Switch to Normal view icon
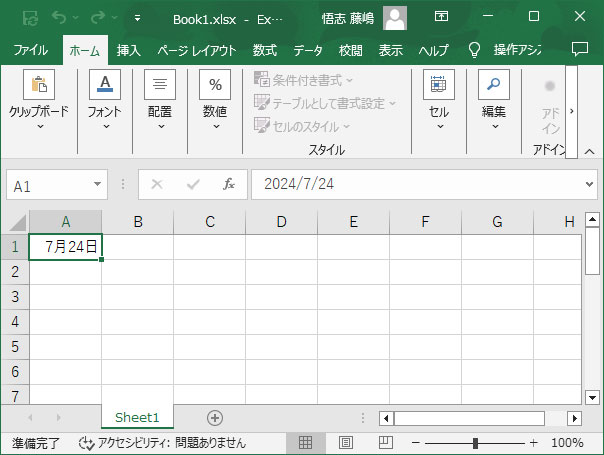Image resolution: width=604 pixels, height=455 pixels. pos(305,443)
